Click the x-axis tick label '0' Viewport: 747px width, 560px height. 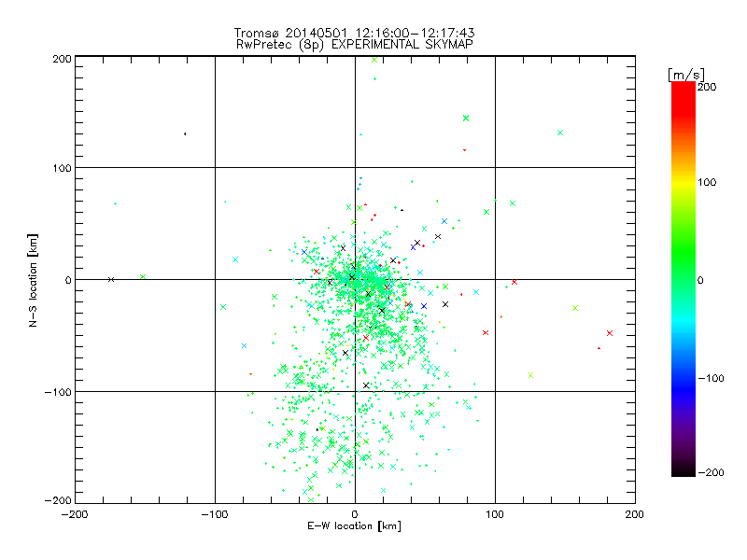pyautogui.click(x=355, y=514)
